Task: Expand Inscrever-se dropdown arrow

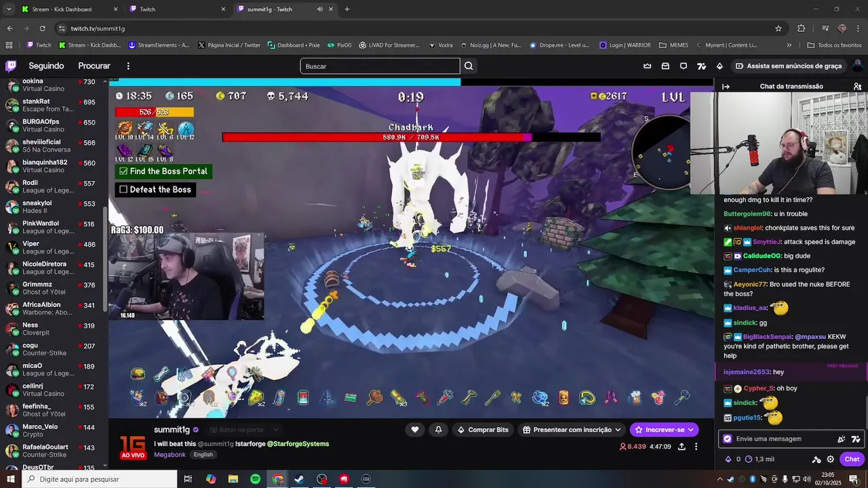Action: (x=691, y=430)
